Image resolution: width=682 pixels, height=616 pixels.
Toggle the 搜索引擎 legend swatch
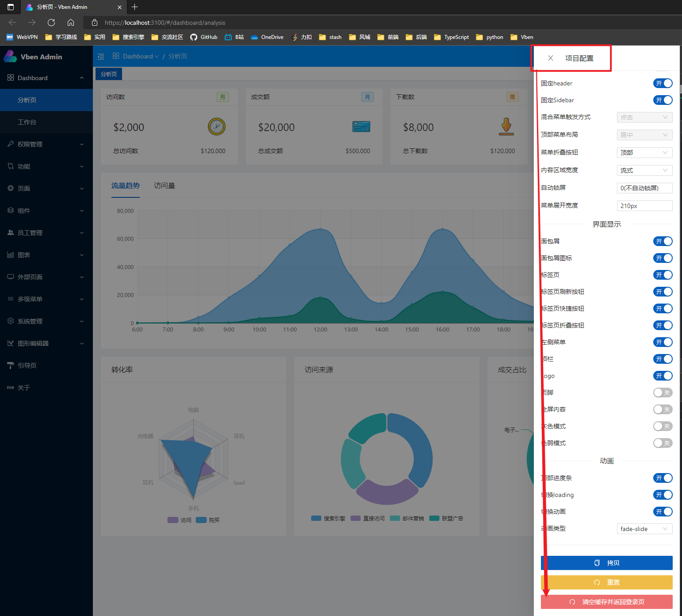click(x=316, y=518)
